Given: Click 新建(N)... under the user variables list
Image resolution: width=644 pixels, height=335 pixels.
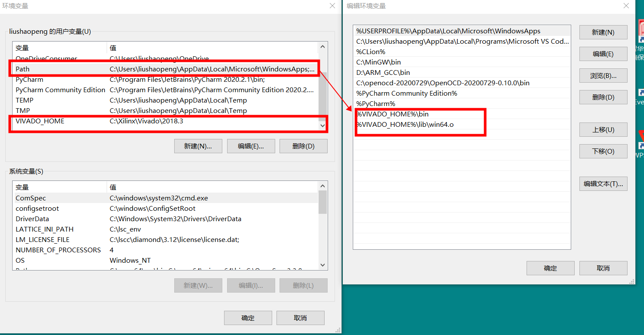Looking at the screenshot, I should click(x=198, y=146).
